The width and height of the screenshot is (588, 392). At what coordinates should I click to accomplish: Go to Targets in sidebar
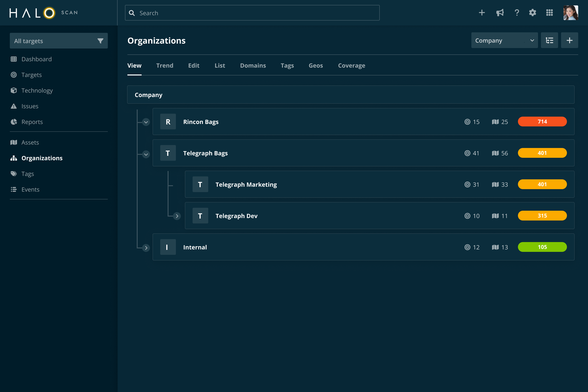tap(32, 75)
